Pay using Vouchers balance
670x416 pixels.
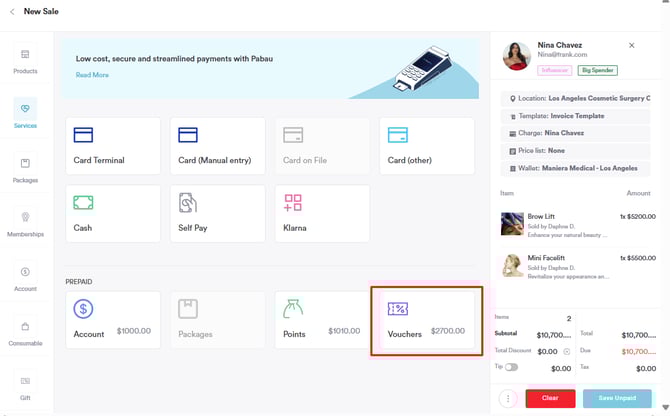[x=427, y=320]
